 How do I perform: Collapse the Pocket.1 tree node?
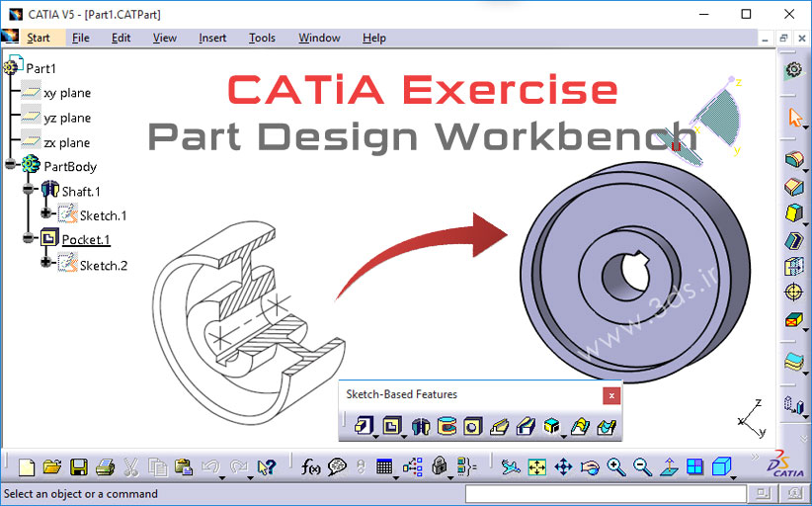[29, 238]
